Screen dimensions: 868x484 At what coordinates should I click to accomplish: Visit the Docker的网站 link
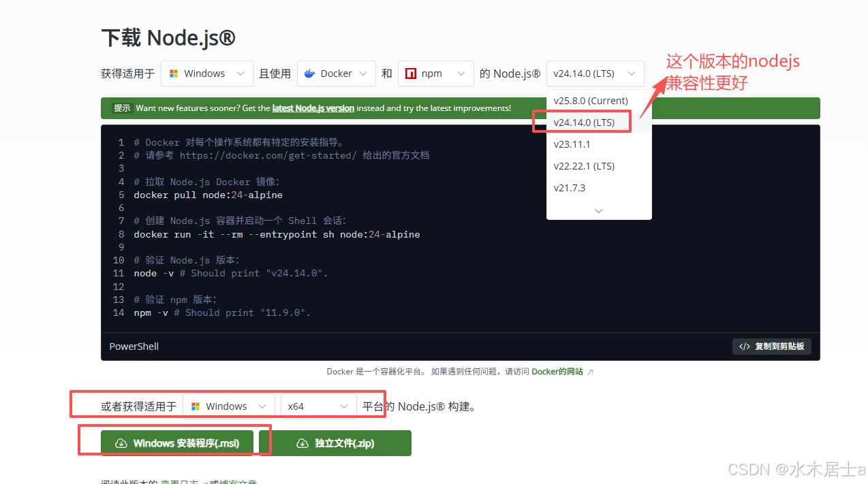pos(557,372)
